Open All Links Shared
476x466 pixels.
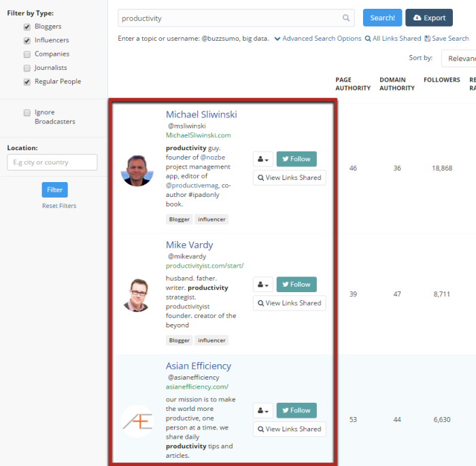point(393,39)
